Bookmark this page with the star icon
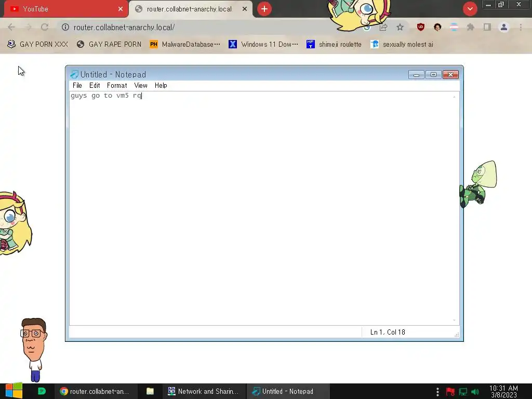Viewport: 532px width, 399px height. pos(400,27)
